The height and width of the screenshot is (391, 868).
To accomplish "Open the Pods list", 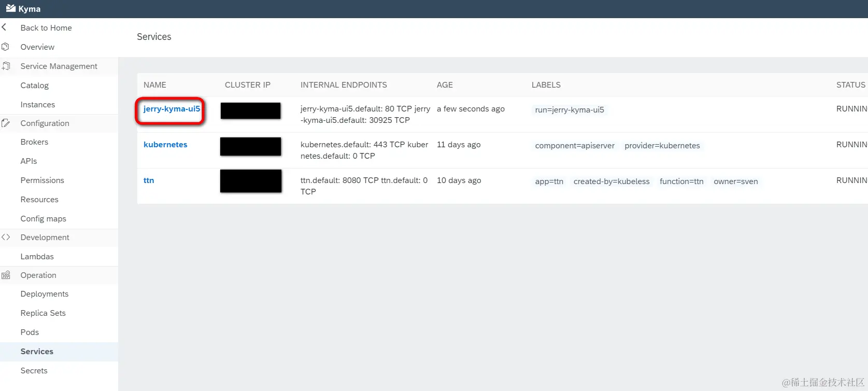I will pos(30,332).
